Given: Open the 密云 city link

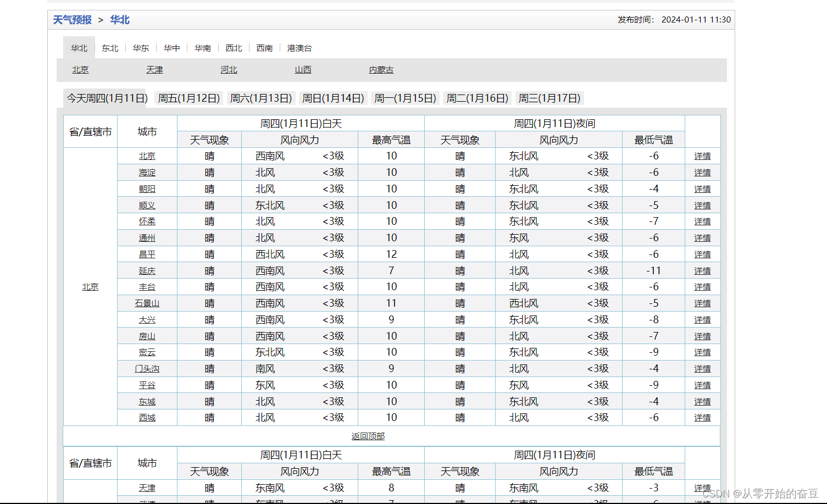Looking at the screenshot, I should [x=147, y=352].
